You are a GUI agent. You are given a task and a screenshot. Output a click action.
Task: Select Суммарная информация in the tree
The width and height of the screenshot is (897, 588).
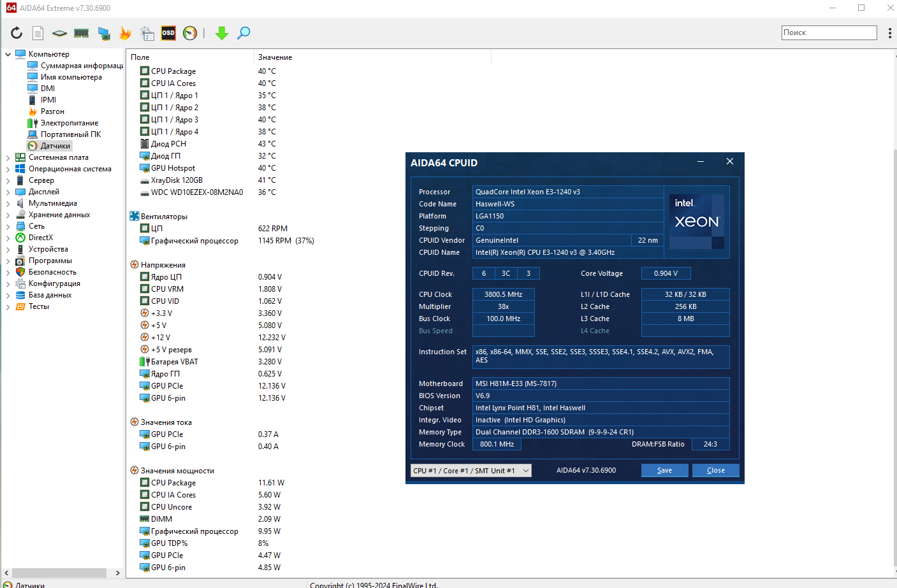82,66
